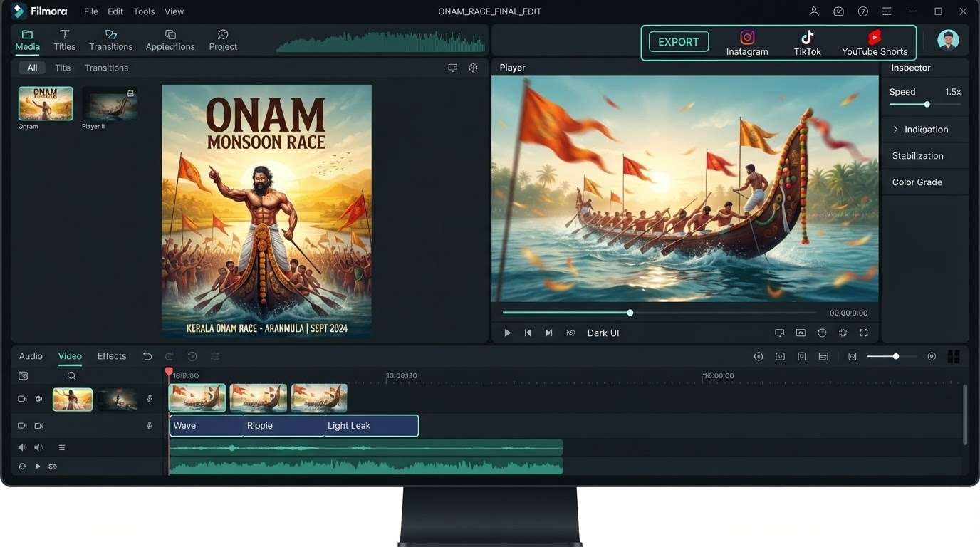Click the monitor icon in media panel header
The image size is (980, 547).
pyautogui.click(x=452, y=68)
